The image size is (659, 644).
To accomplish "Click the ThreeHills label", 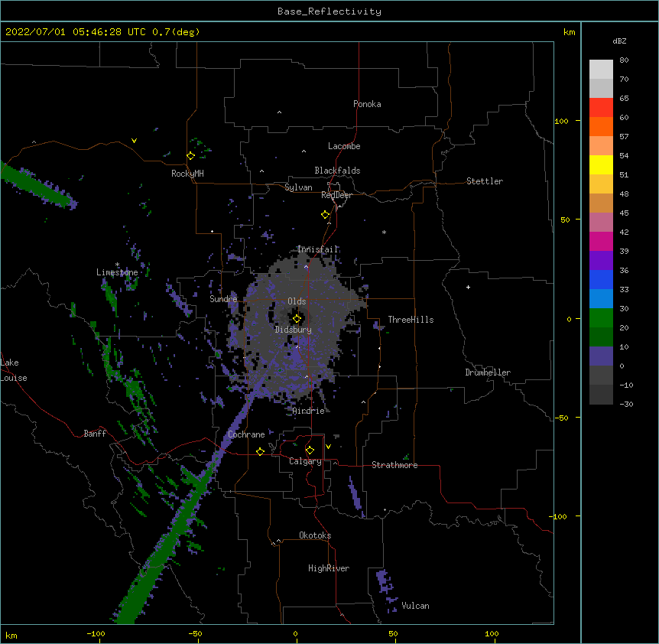I will (411, 320).
